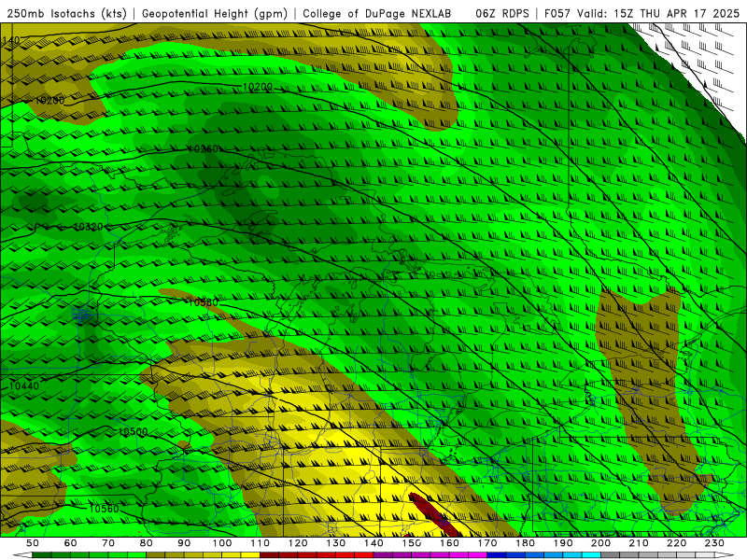Click the right end arrow of the color bar
Screen dimensions: 747x560
[725, 555]
